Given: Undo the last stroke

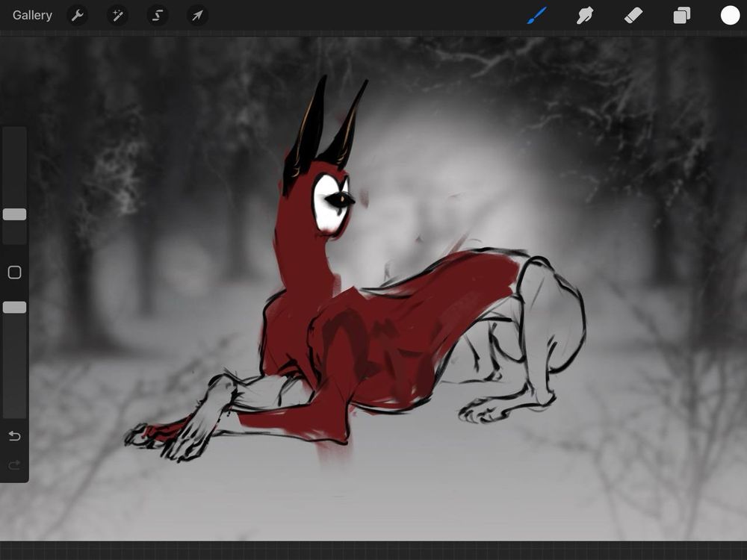Looking at the screenshot, I should pos(14,436).
